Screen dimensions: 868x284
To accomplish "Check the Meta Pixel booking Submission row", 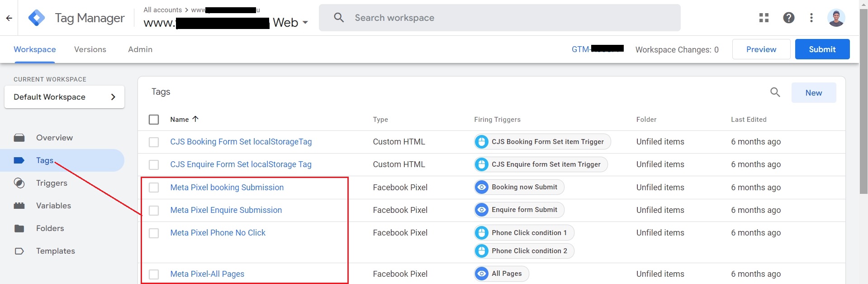I will [x=154, y=188].
